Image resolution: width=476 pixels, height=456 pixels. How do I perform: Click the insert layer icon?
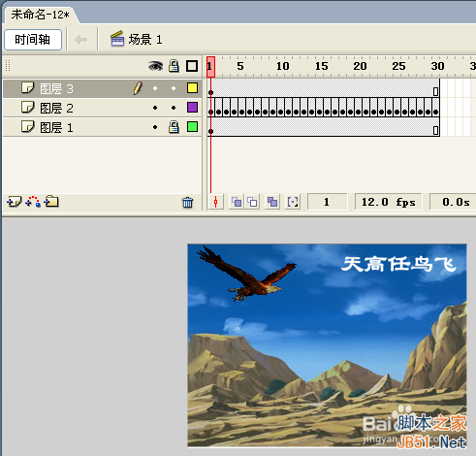coord(15,202)
